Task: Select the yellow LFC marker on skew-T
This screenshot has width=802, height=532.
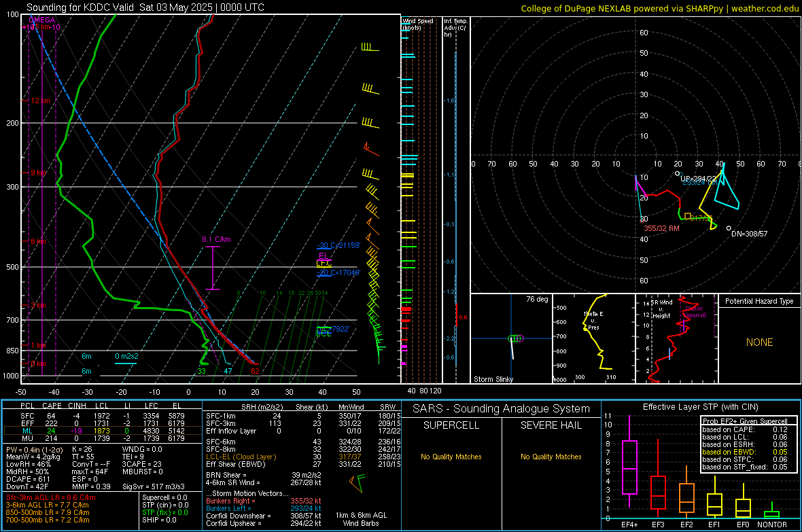Action: (324, 263)
